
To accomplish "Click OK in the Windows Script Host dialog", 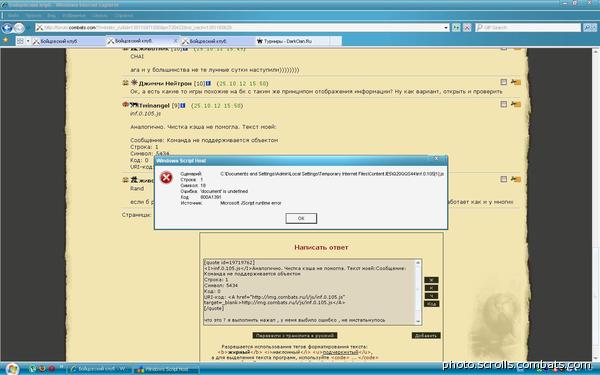I will tap(301, 218).
